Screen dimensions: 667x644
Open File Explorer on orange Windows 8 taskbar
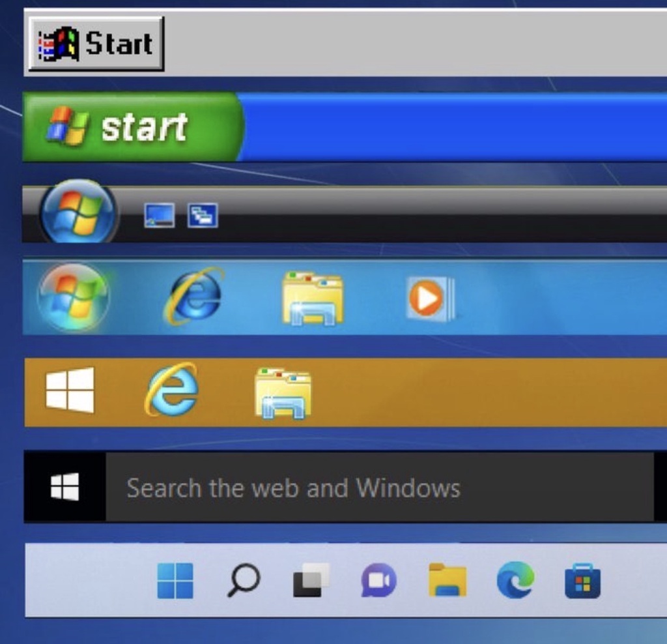pos(283,393)
